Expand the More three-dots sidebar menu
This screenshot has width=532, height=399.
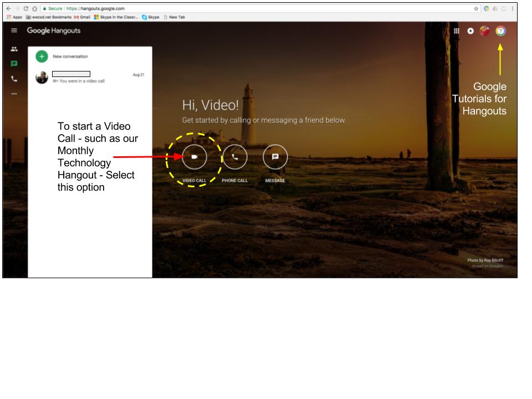click(14, 94)
